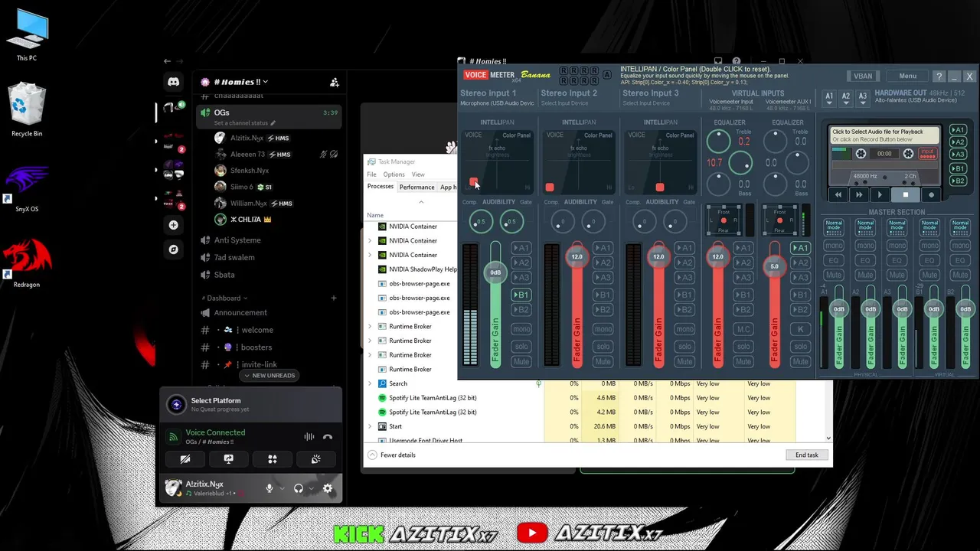Click Fewer details in Task Manager
Viewport: 980px width, 551px height.
391,455
